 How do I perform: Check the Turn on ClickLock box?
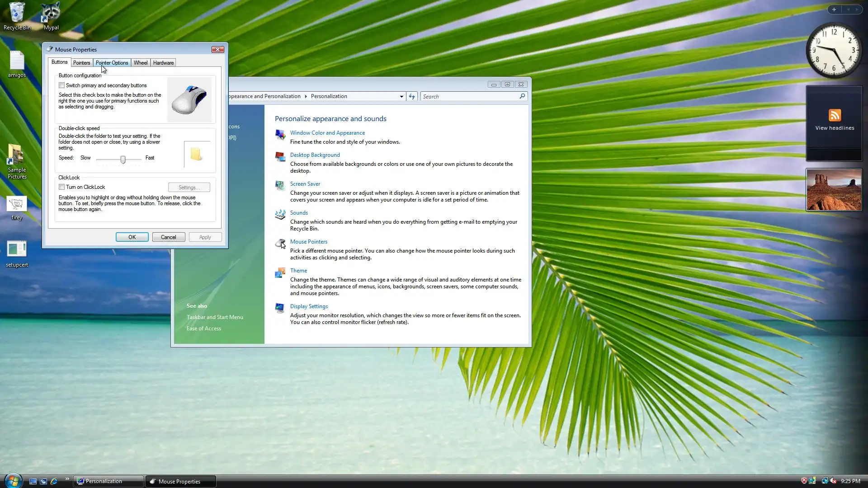click(62, 187)
